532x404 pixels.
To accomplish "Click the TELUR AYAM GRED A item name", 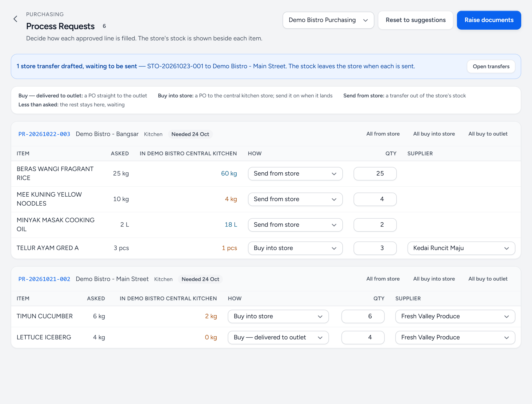I will pos(48,248).
